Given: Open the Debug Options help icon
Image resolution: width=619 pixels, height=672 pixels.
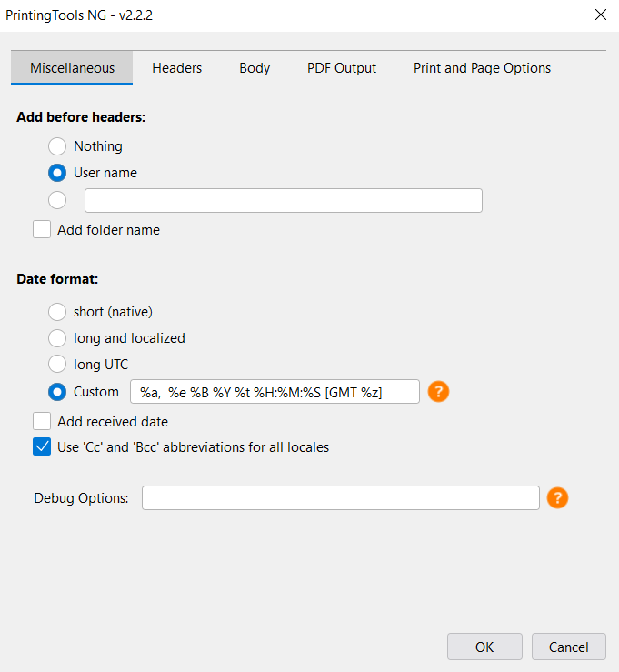Looking at the screenshot, I should (557, 497).
